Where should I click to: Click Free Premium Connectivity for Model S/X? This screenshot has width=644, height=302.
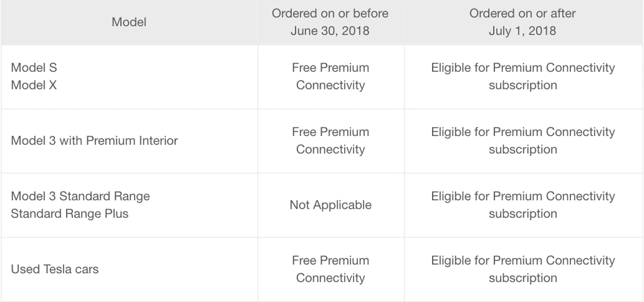pos(331,77)
